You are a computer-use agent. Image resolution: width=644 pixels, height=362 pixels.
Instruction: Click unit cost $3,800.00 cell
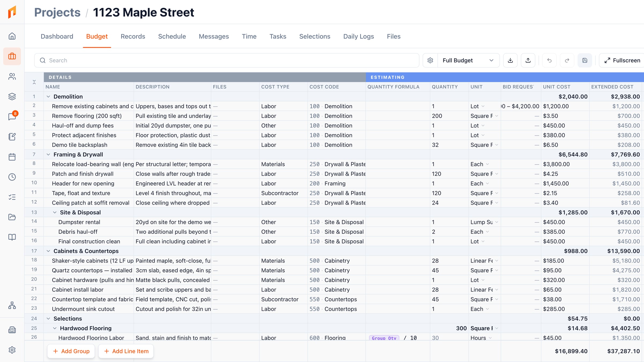pos(565,164)
